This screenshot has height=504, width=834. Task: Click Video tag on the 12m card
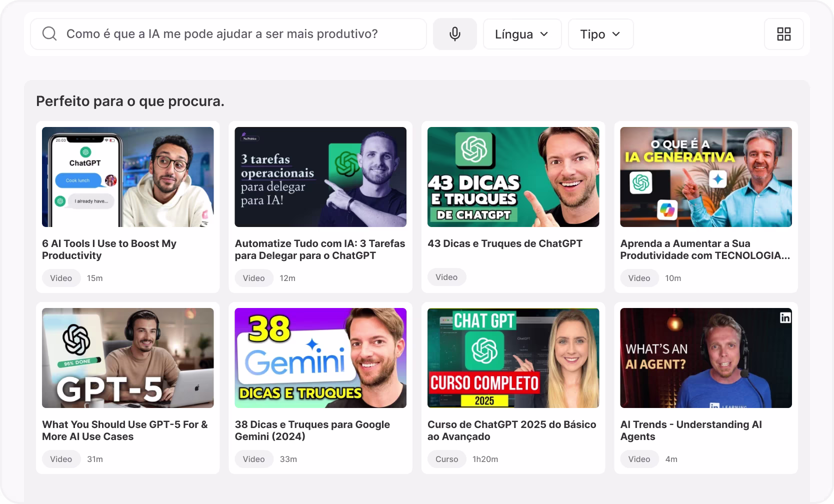(254, 278)
